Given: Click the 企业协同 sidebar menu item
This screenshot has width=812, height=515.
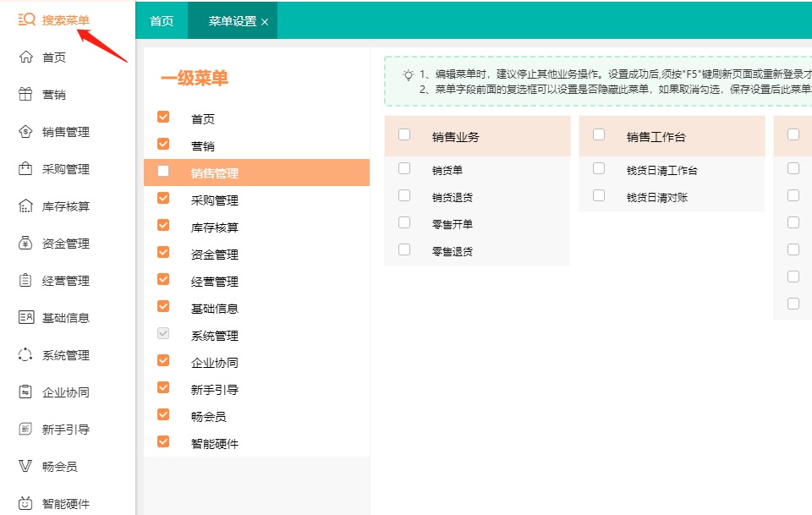Looking at the screenshot, I should point(66,392).
